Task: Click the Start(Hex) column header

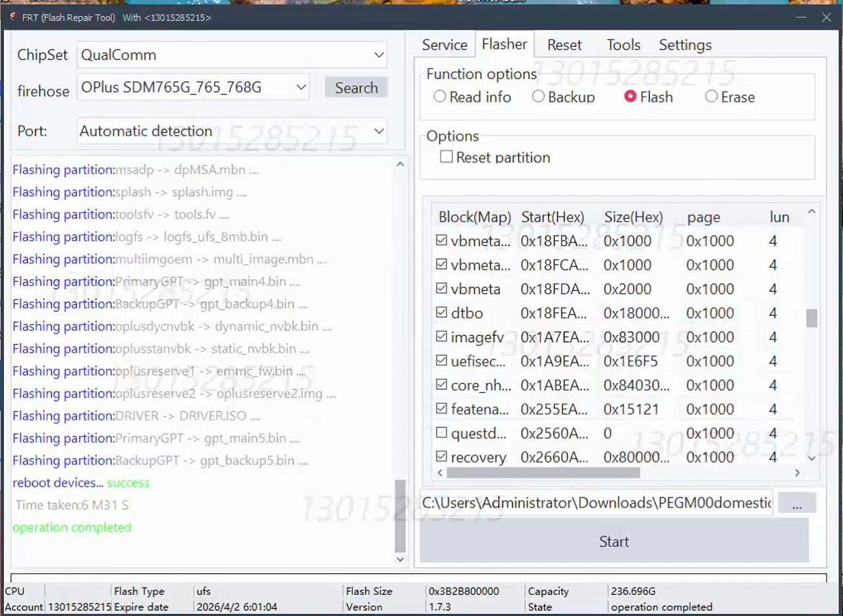Action: 553,217
